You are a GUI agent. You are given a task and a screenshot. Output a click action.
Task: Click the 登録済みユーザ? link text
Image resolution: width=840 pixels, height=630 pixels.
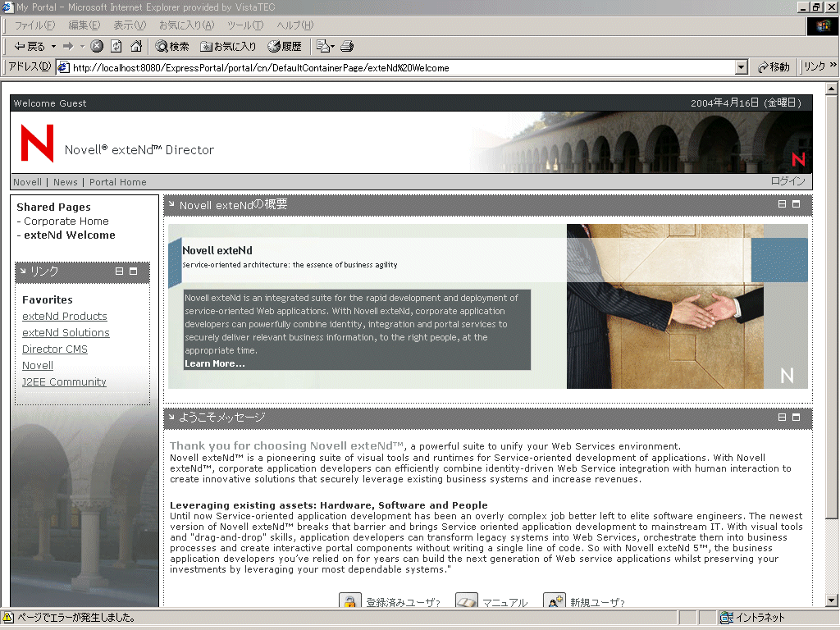(x=404, y=602)
